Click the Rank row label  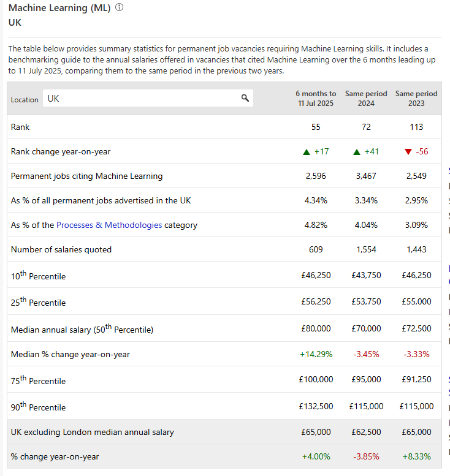(x=20, y=127)
